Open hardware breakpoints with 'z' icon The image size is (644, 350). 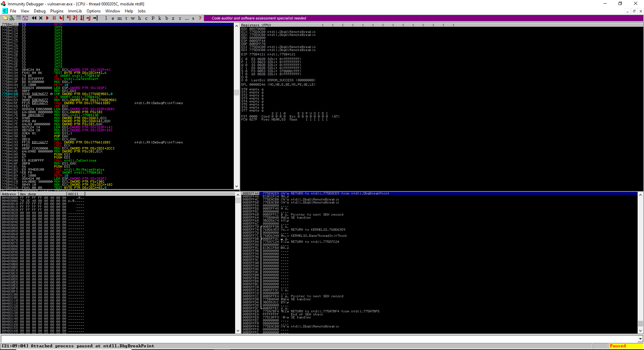[173, 18]
